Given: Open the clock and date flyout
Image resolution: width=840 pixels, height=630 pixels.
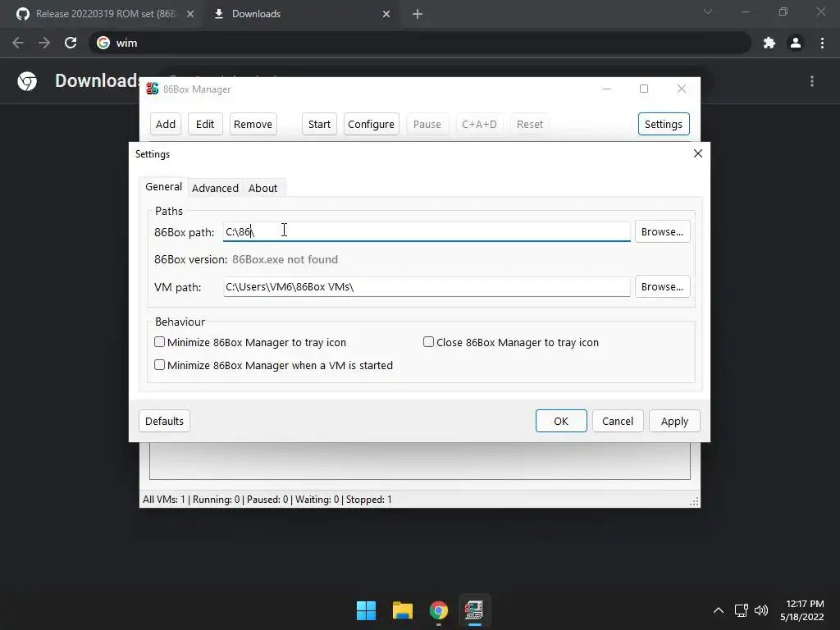Looking at the screenshot, I should [801, 610].
